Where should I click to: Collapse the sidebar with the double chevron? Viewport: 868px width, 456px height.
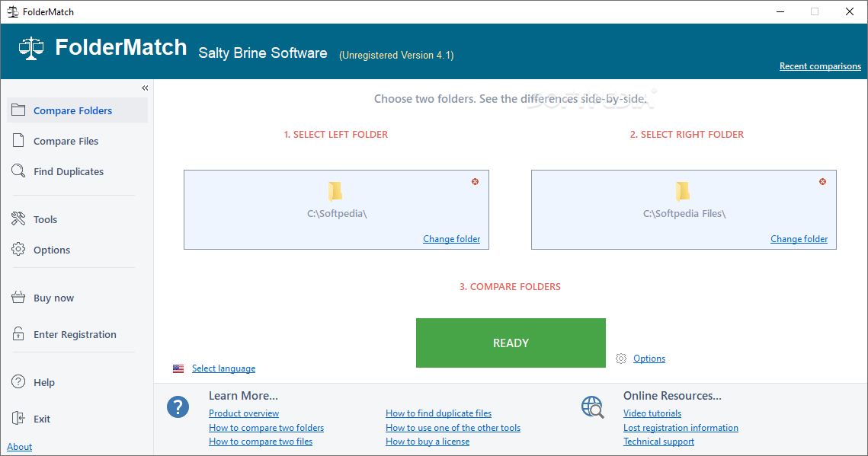pyautogui.click(x=145, y=88)
